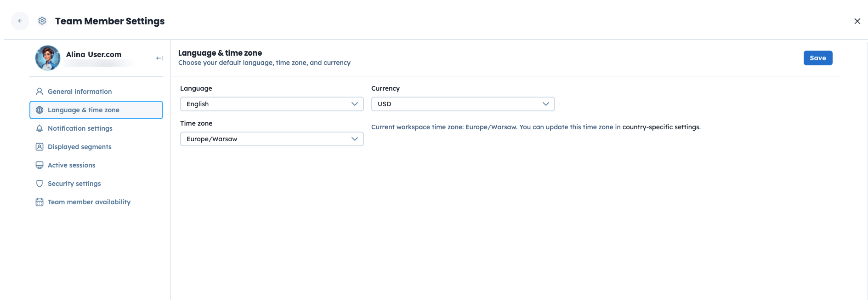Follow the country-specific settings link
Viewport: 868px width, 300px height.
pyautogui.click(x=660, y=127)
